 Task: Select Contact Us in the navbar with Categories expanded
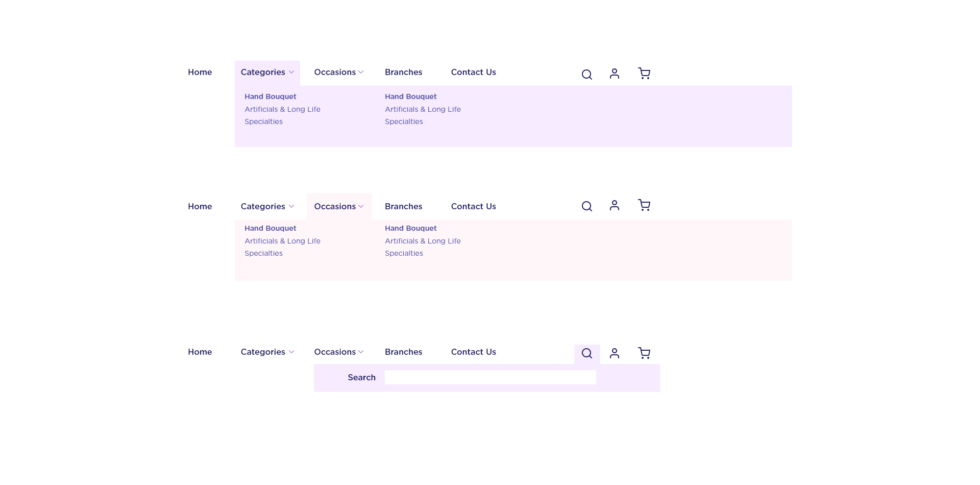(473, 72)
